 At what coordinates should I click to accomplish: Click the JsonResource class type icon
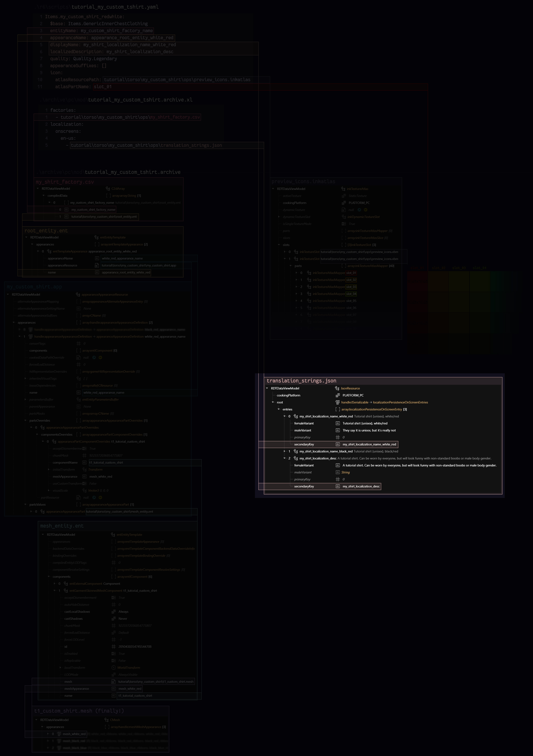(337, 388)
